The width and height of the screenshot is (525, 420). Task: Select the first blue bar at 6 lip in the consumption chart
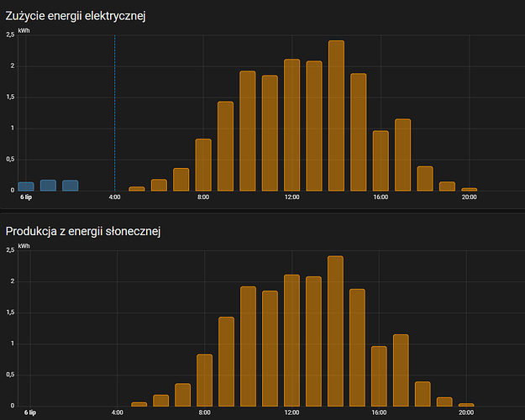tap(26, 186)
